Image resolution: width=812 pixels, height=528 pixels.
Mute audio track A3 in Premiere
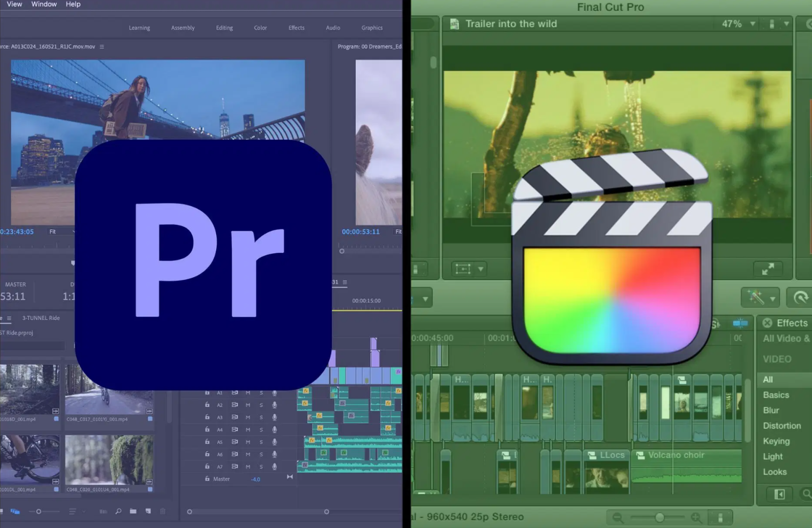click(248, 417)
